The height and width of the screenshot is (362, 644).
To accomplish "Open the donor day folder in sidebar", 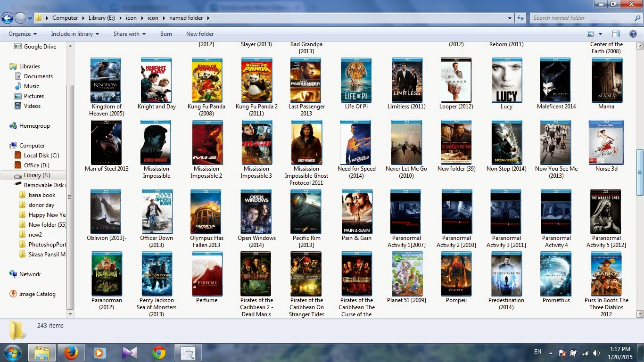I will [41, 205].
